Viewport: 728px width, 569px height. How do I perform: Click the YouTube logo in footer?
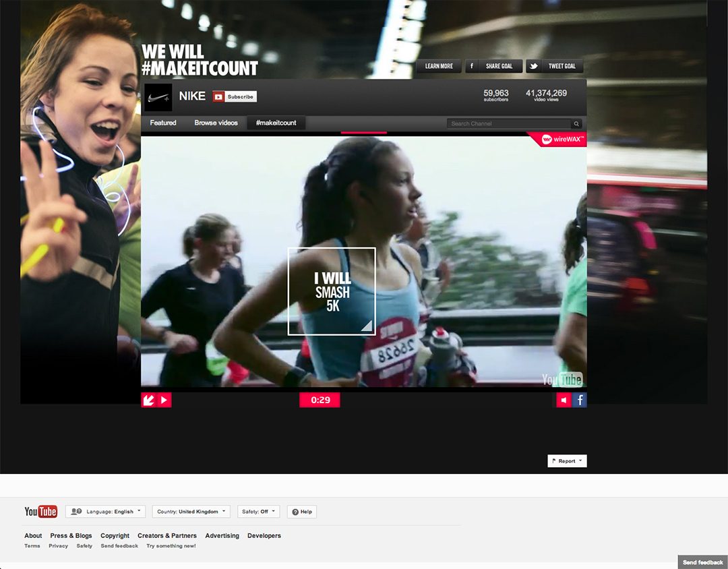41,512
